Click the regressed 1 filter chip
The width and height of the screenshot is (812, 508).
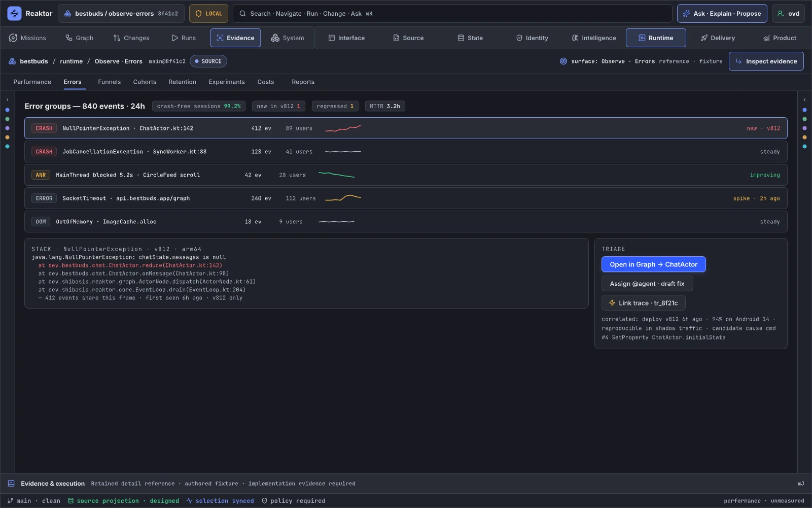click(x=335, y=106)
